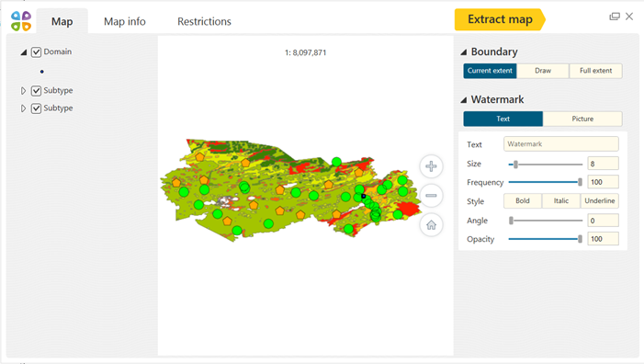The image size is (644, 364).
Task: Click the Size slider handle
Action: pos(515,165)
